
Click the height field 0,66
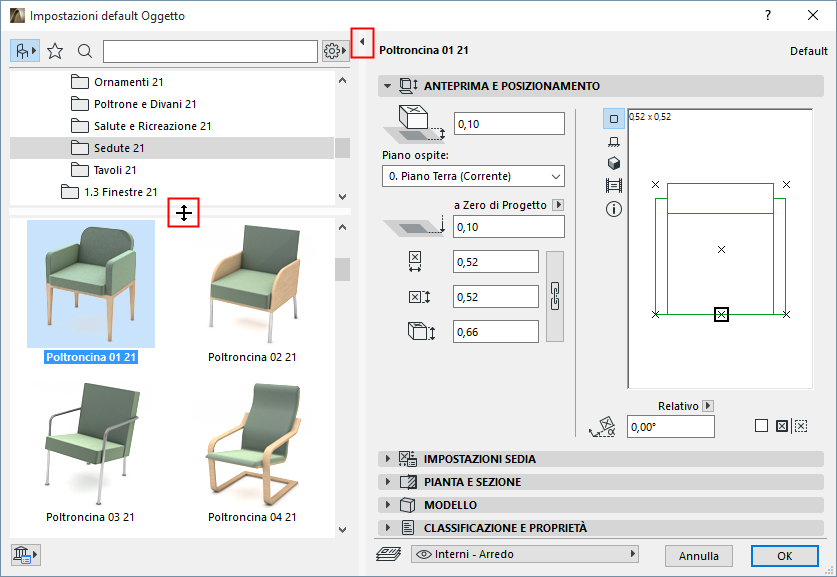point(496,332)
